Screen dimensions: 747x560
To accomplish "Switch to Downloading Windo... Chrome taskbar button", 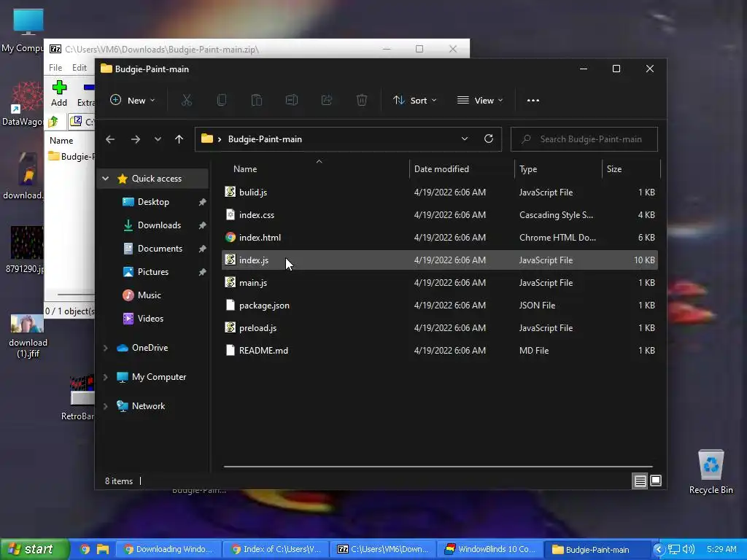I will [169, 549].
